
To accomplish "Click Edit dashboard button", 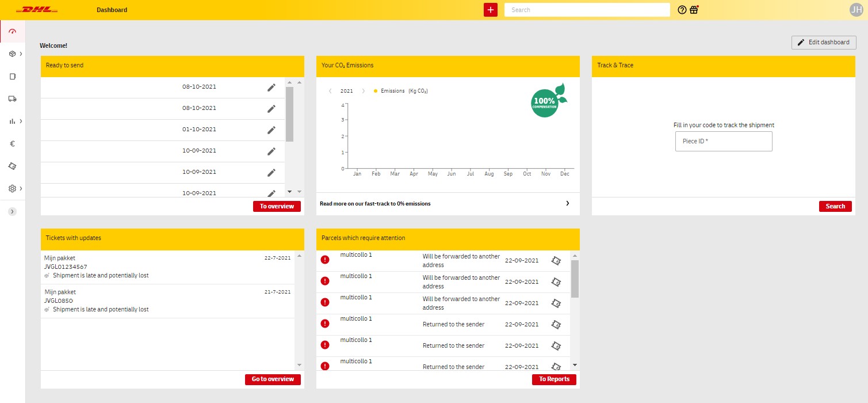I will pyautogui.click(x=824, y=43).
